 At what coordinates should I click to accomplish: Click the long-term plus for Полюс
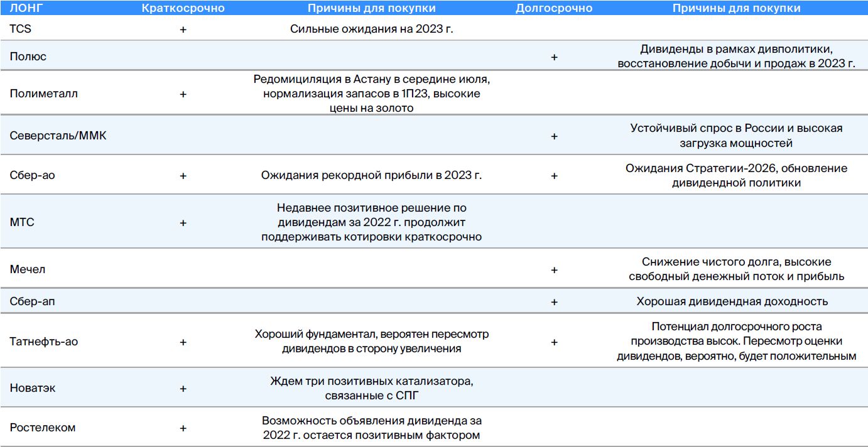[x=554, y=57]
